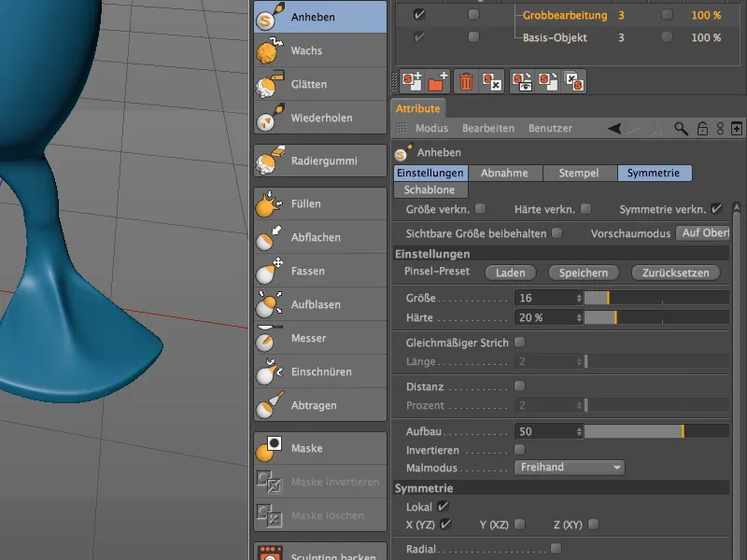Click the layer icon with eye symbol

point(522,81)
